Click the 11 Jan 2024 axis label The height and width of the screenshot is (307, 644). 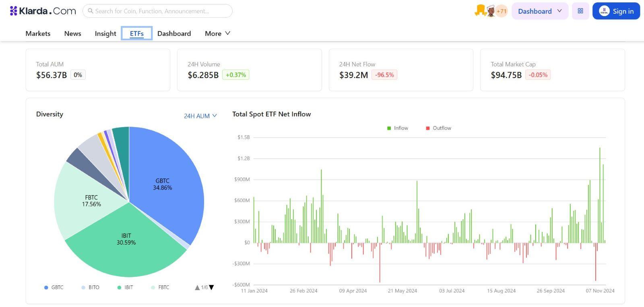point(254,291)
